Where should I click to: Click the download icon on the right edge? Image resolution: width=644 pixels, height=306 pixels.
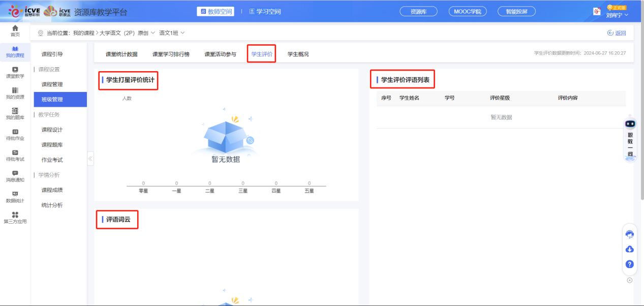[x=629, y=249]
